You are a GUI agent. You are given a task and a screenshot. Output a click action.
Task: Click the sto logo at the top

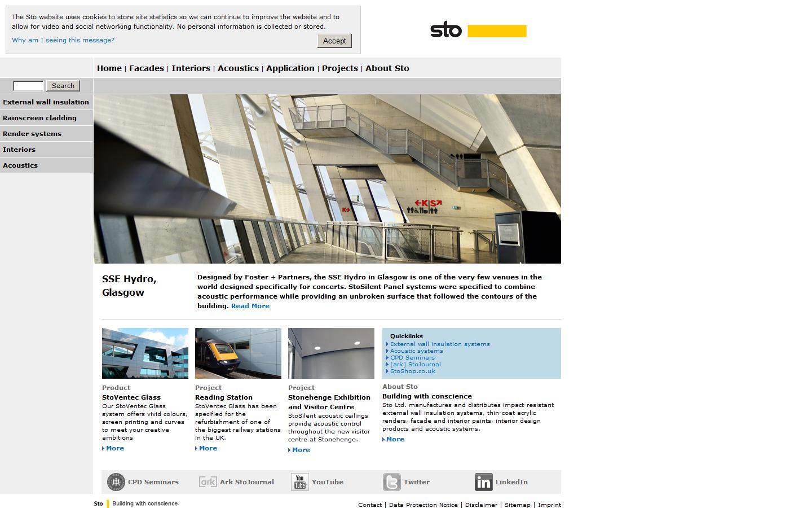(445, 30)
